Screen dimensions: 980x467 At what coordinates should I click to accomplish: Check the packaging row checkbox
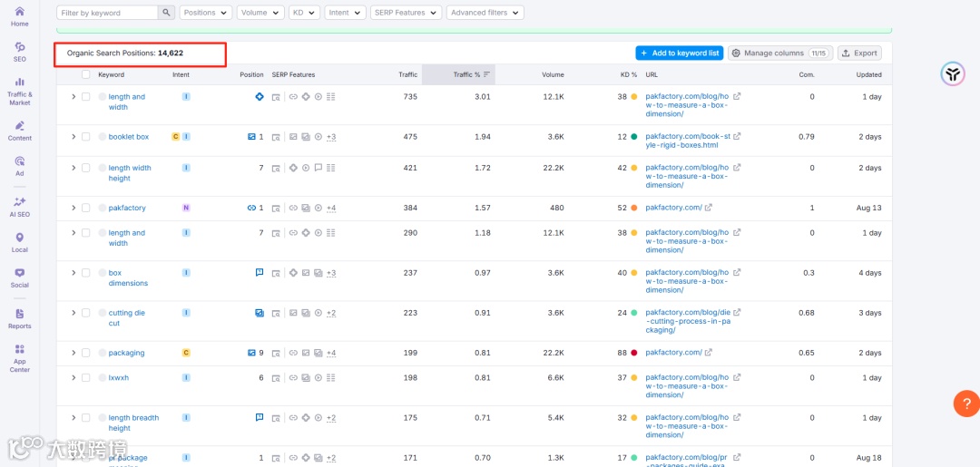[x=85, y=353]
